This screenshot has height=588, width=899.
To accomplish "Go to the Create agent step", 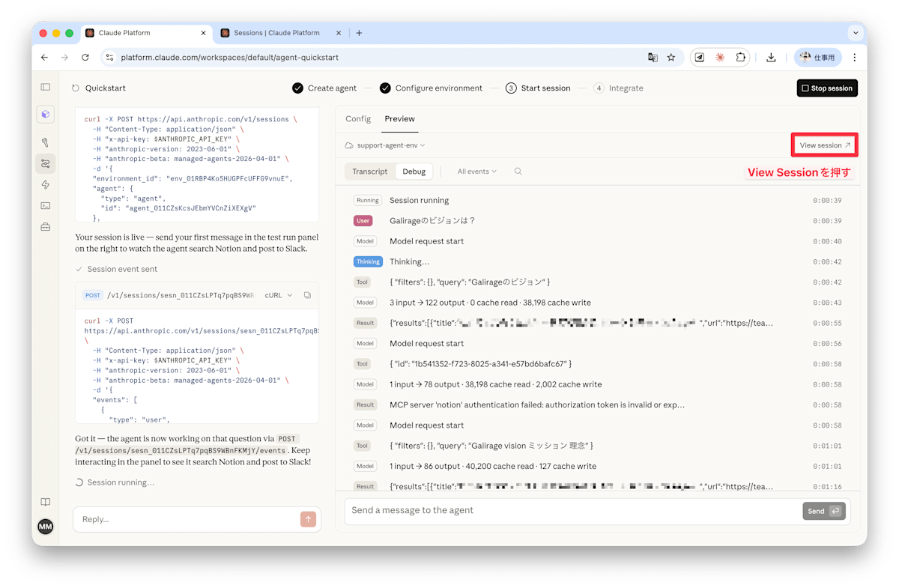I will tap(324, 88).
